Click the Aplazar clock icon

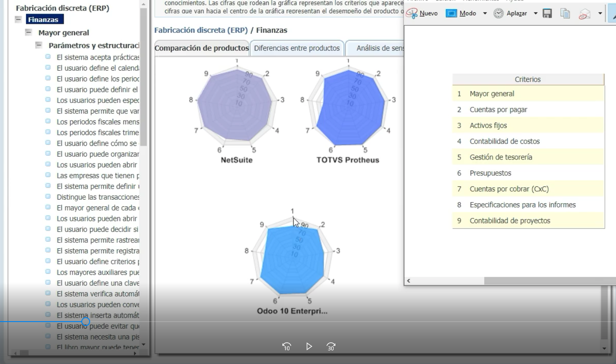[x=498, y=14]
